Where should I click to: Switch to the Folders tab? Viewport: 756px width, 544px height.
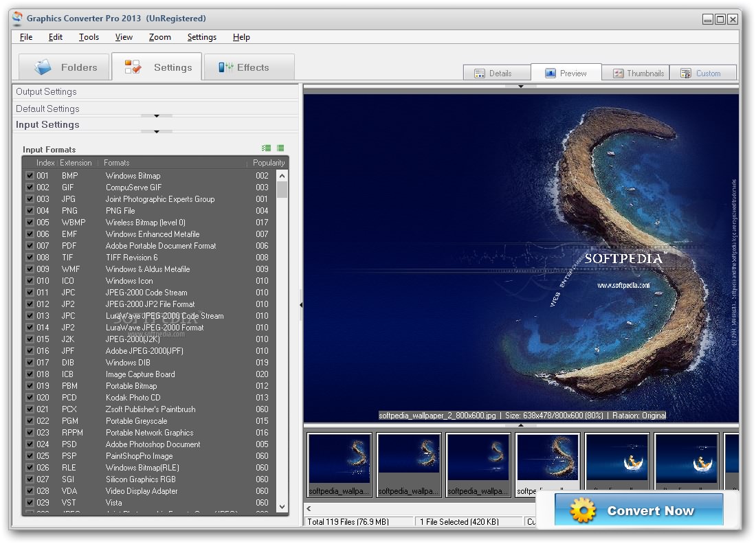(65, 67)
